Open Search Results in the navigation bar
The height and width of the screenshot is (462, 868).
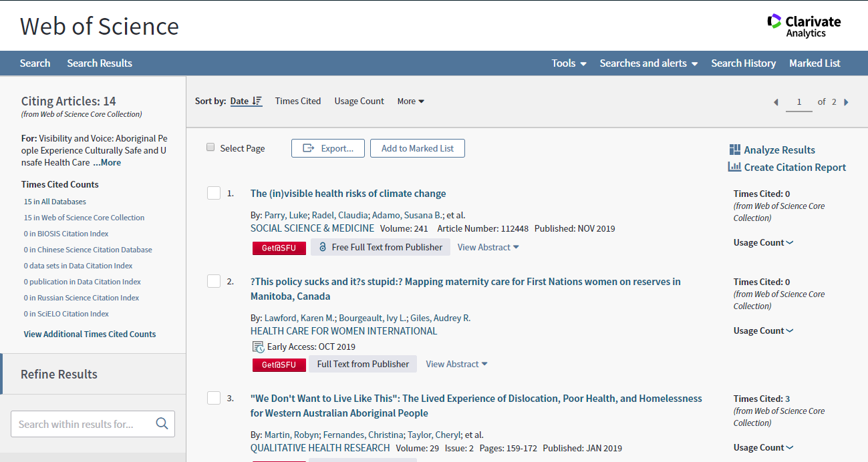100,63
